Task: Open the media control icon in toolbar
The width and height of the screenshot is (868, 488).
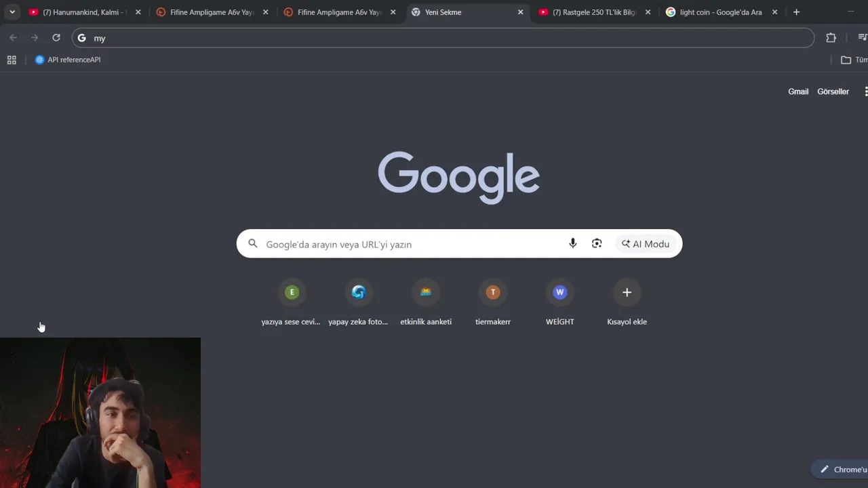Action: [862, 38]
